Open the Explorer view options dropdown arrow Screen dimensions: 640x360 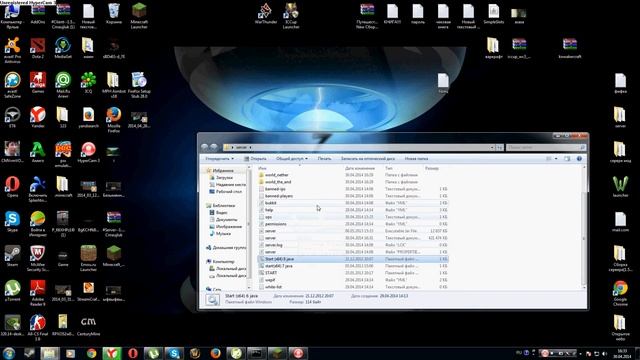556,159
